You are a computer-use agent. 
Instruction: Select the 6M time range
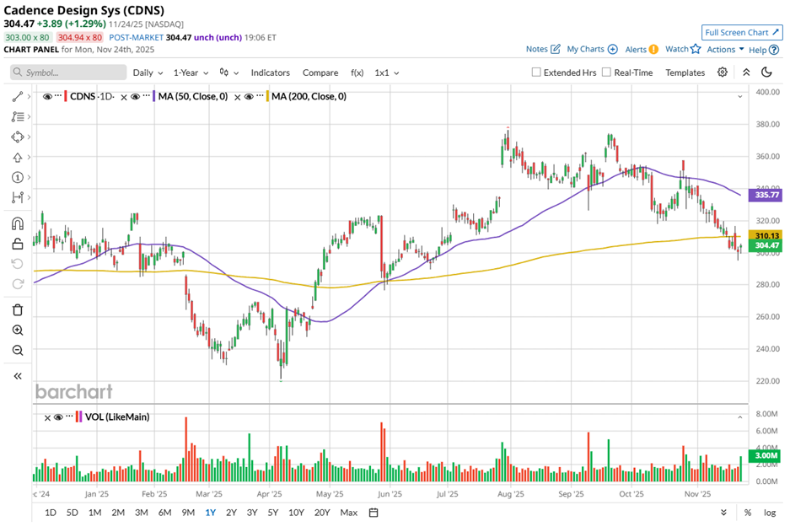[x=164, y=513]
